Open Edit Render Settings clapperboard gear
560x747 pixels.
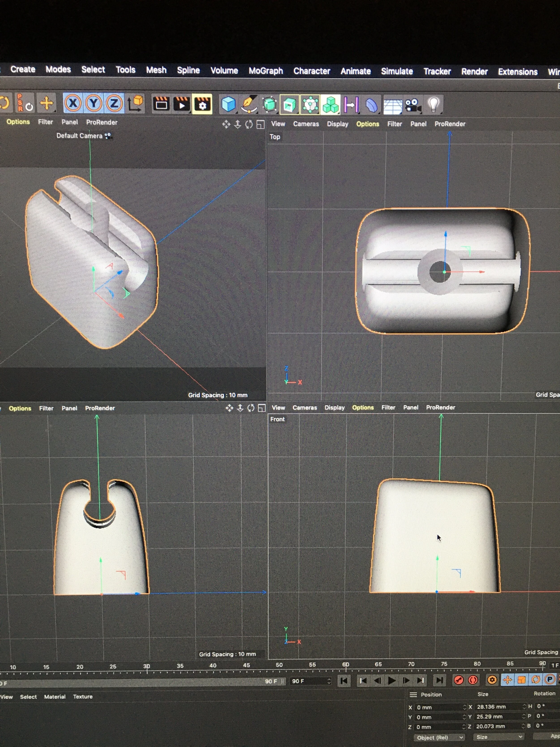(x=202, y=104)
